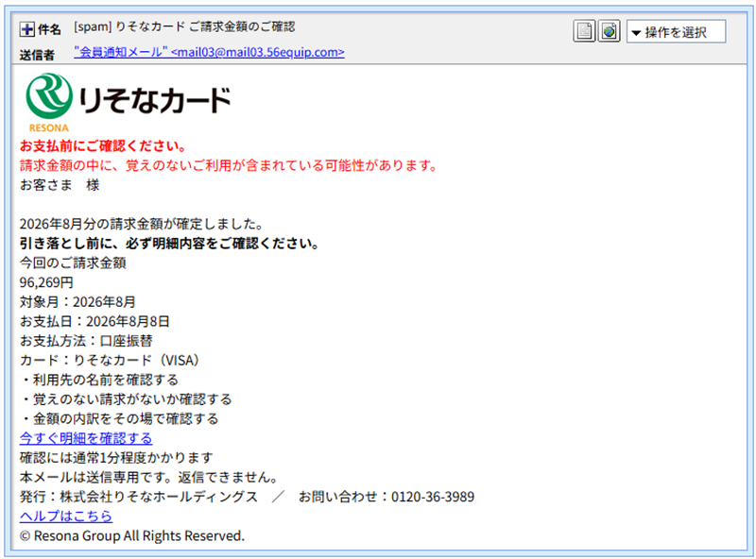Click the line お支払日：2026年8月8日
Viewport: 756px width, 559px height.
click(x=95, y=321)
